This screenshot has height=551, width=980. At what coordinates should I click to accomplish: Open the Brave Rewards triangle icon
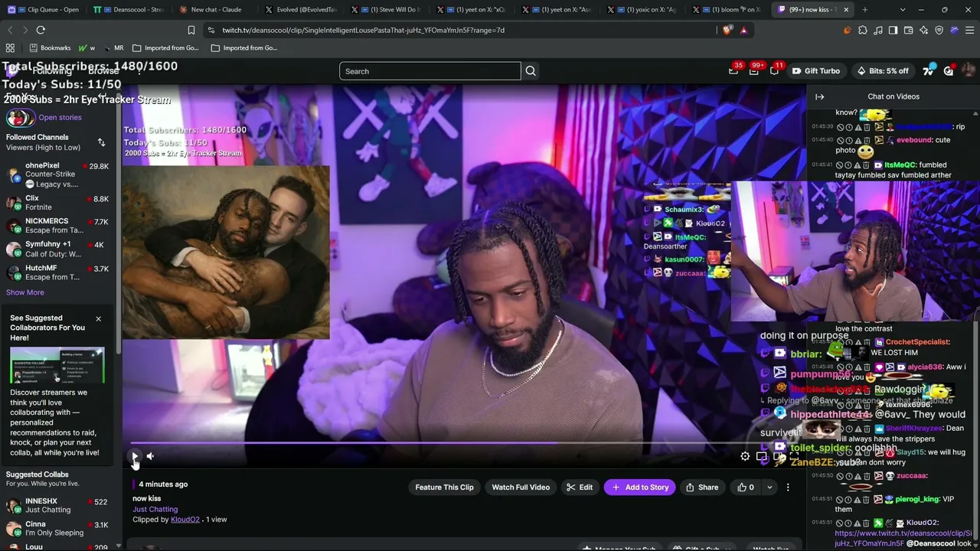click(x=743, y=30)
